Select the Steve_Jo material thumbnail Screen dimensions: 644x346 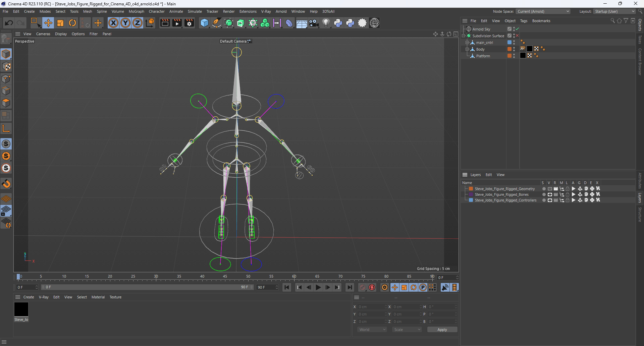pyautogui.click(x=21, y=309)
